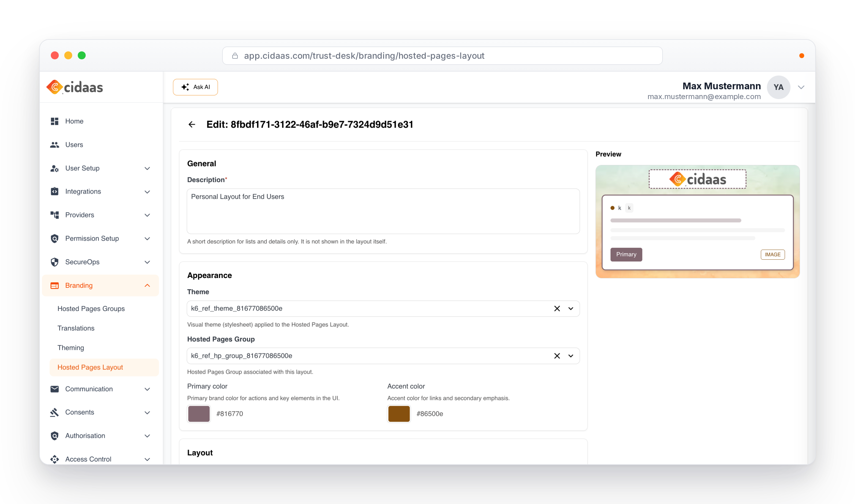Open the Theme dropdown arrow
This screenshot has height=504, width=855.
click(571, 308)
